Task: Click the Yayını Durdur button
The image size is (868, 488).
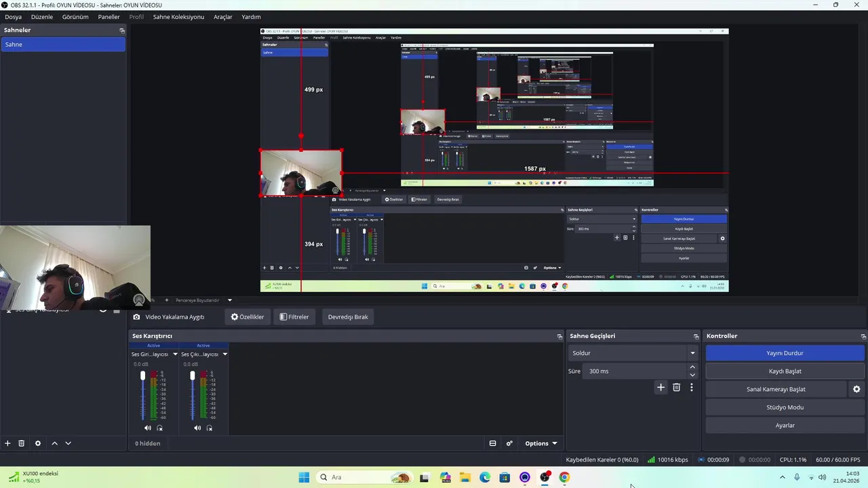Action: 785,353
